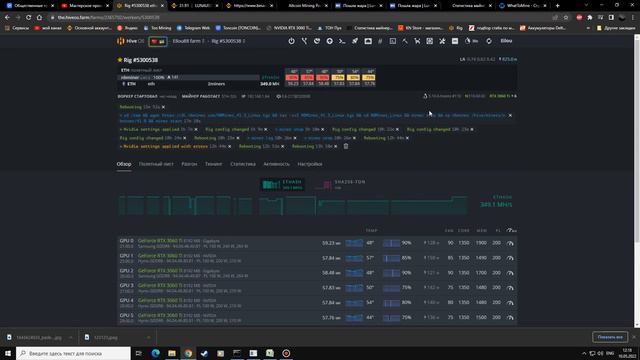
Task: Click the hash symbol toolbar icon
Action: pos(380,41)
